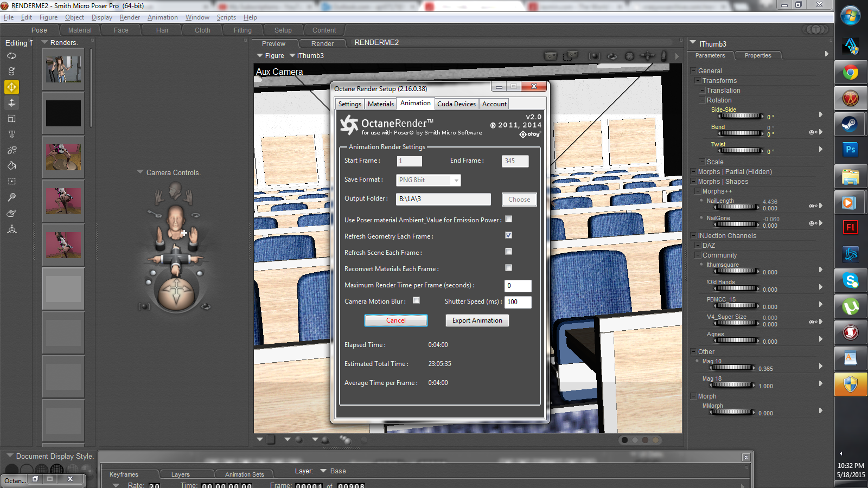Switch to the Render tab in document window

pyautogui.click(x=322, y=44)
